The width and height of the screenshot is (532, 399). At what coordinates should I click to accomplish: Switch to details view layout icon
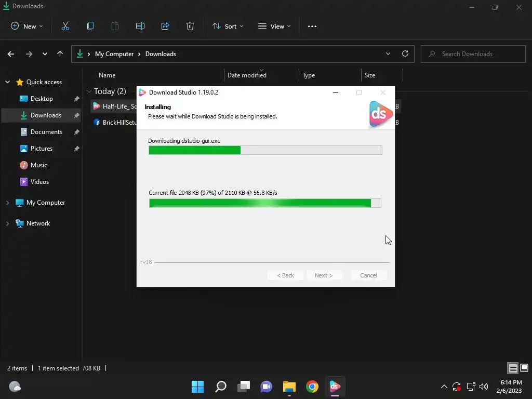point(513,368)
